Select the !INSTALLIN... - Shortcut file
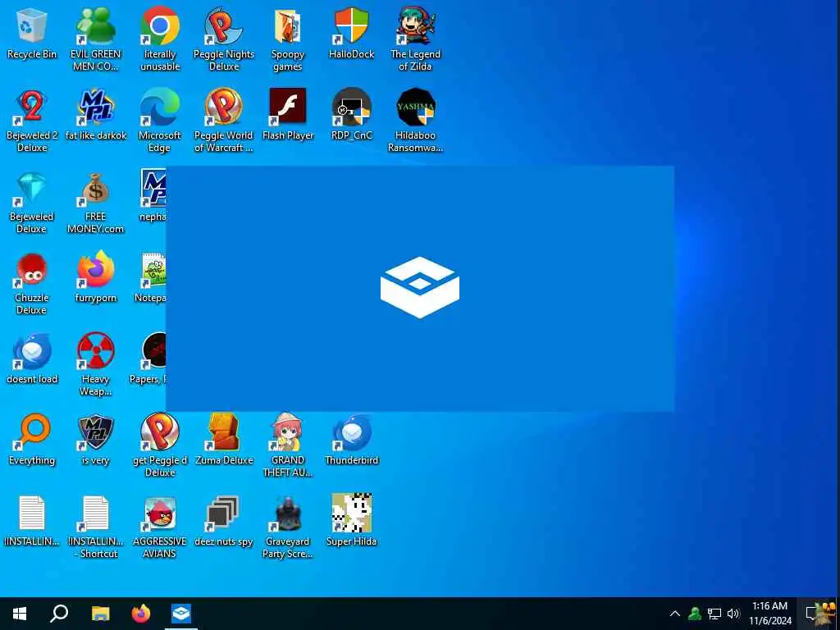Viewport: 840px width, 630px height. click(x=95, y=528)
